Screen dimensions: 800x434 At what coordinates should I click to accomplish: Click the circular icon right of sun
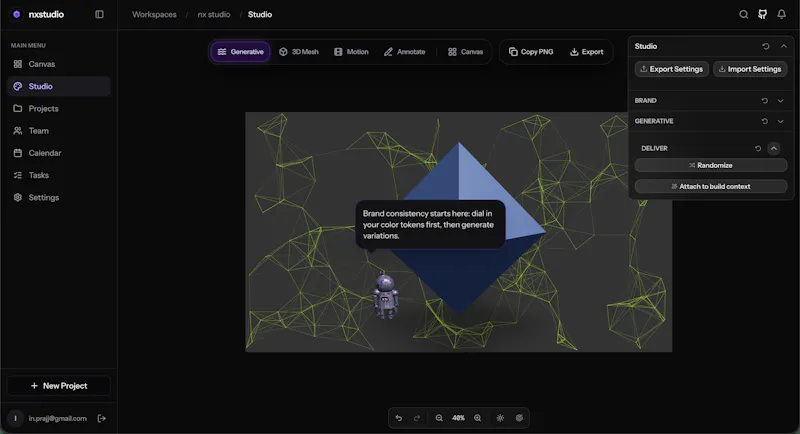click(519, 418)
